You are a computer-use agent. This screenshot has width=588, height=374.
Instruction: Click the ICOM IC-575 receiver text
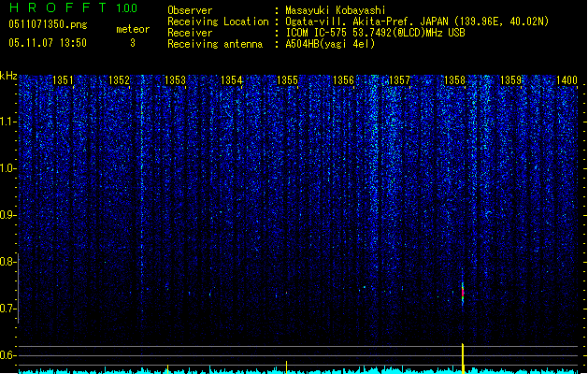click(x=375, y=33)
